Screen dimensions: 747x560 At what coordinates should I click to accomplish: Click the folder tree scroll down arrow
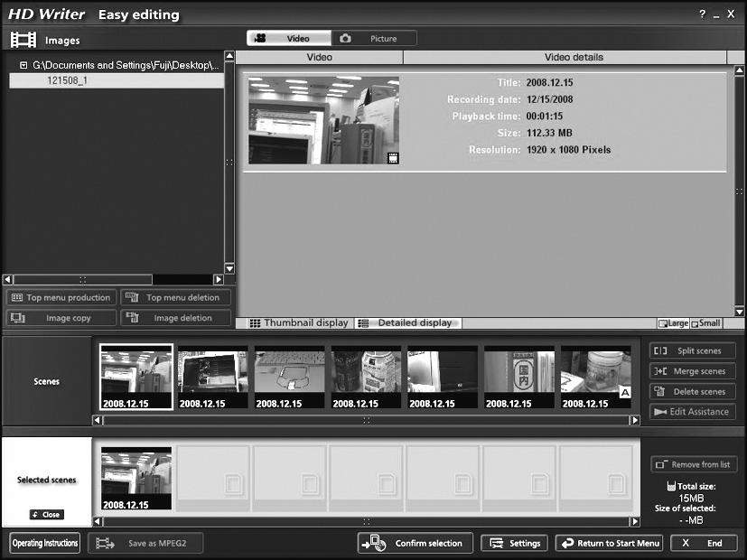tap(229, 268)
